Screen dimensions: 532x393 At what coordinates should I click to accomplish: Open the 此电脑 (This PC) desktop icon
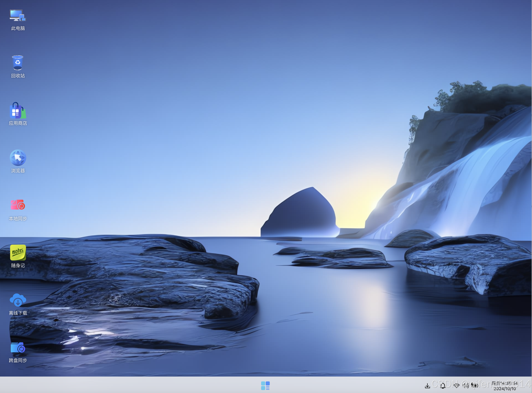tap(18, 15)
